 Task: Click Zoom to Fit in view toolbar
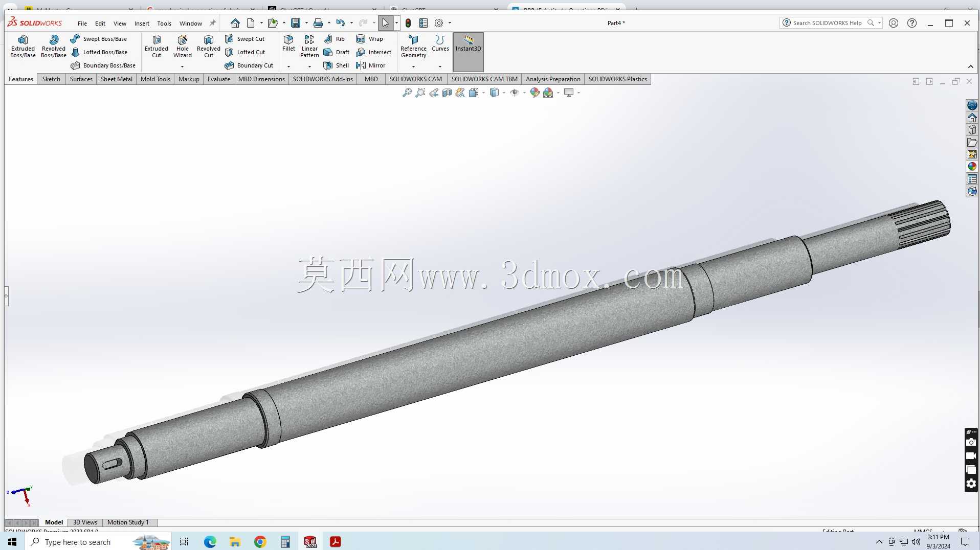coord(407,93)
